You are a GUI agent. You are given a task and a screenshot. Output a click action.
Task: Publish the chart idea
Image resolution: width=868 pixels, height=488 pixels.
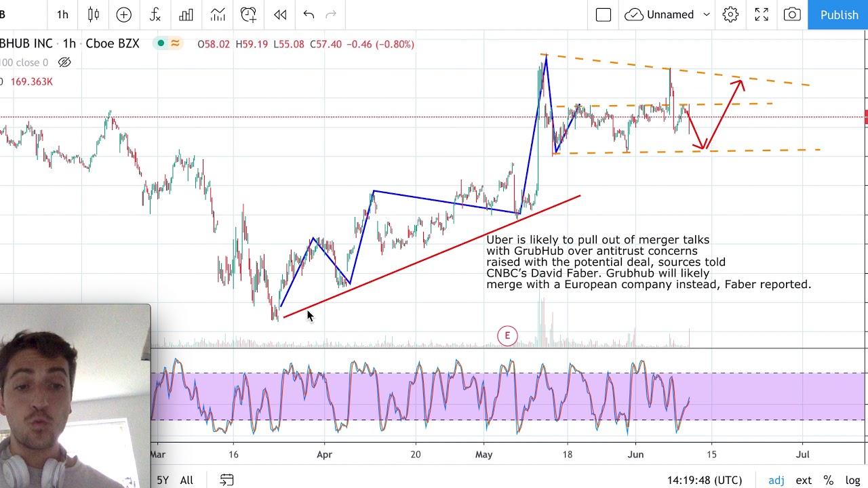(x=838, y=14)
